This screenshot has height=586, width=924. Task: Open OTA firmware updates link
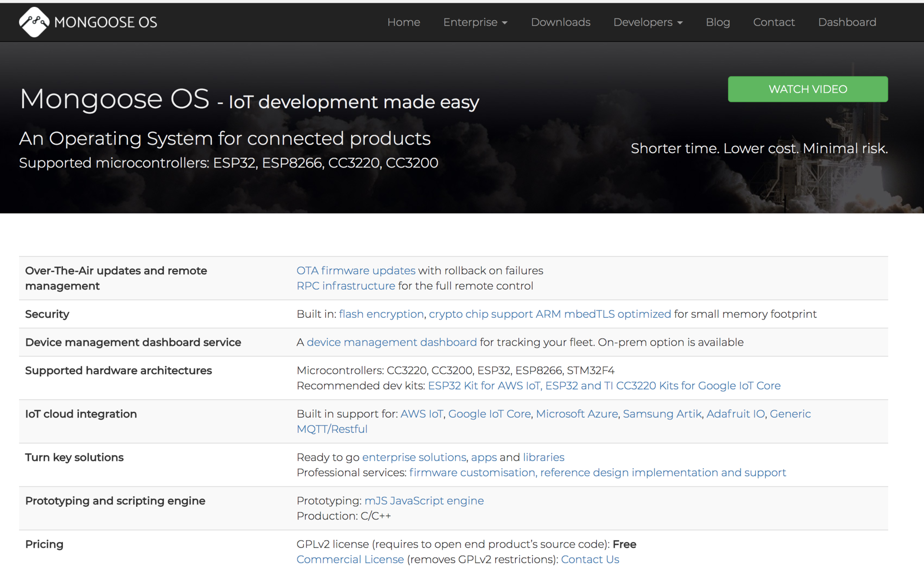pyautogui.click(x=356, y=270)
